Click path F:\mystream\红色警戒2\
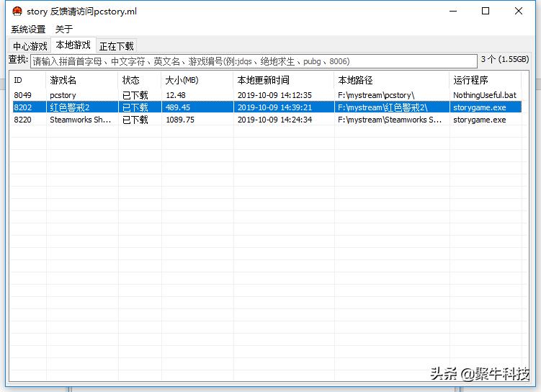This screenshot has height=392, width=541. pos(383,107)
